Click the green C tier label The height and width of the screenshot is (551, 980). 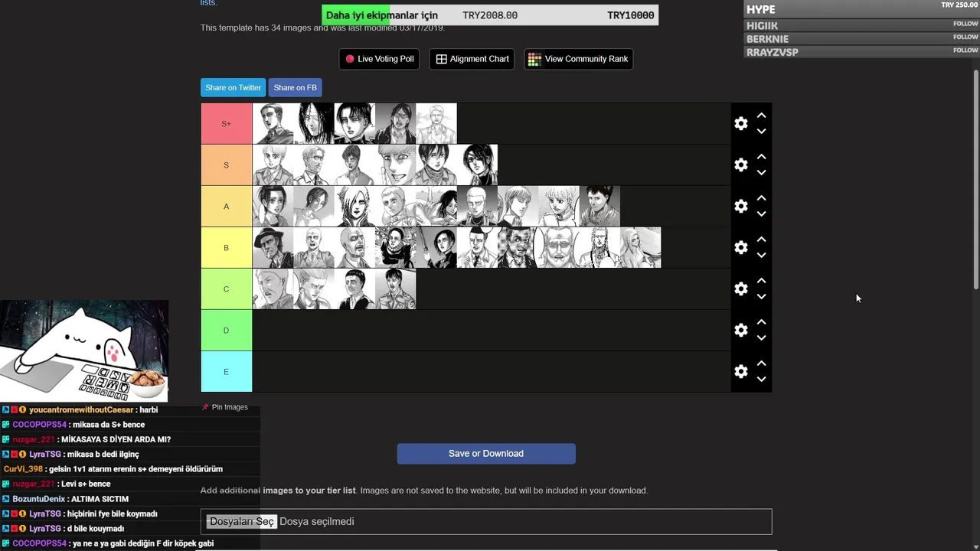pyautogui.click(x=226, y=289)
